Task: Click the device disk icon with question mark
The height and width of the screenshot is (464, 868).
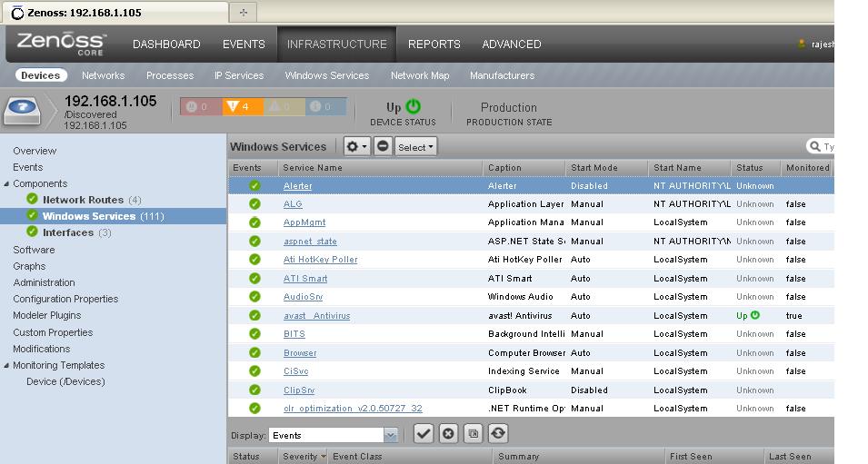Action: click(x=25, y=111)
